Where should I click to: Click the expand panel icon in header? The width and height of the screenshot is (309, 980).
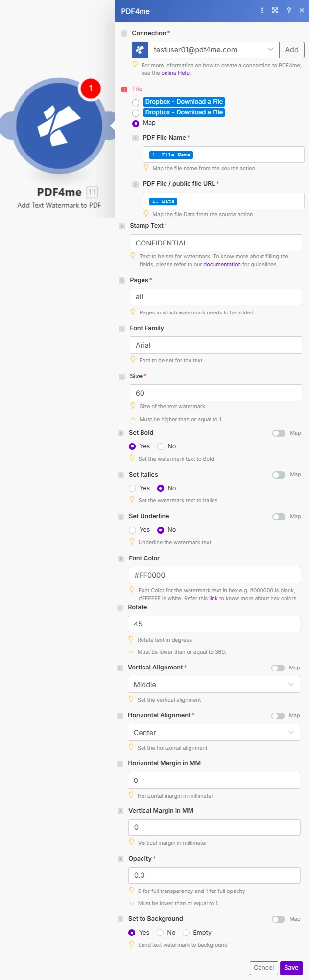click(275, 10)
